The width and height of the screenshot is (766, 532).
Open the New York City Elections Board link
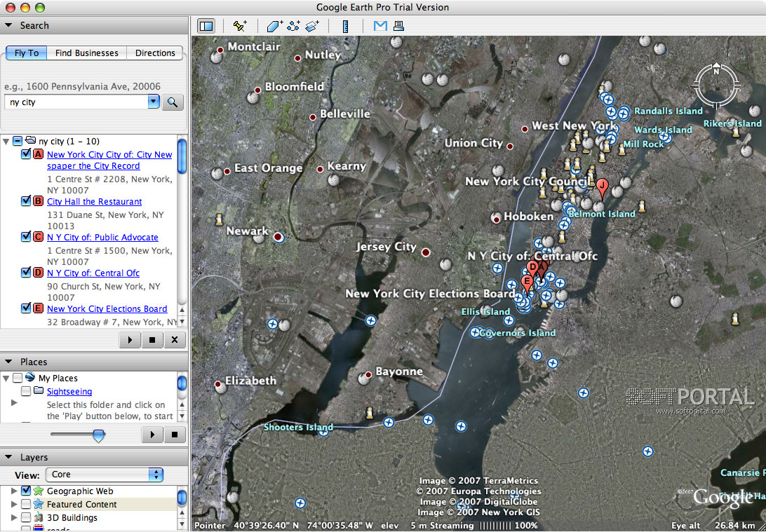click(107, 308)
